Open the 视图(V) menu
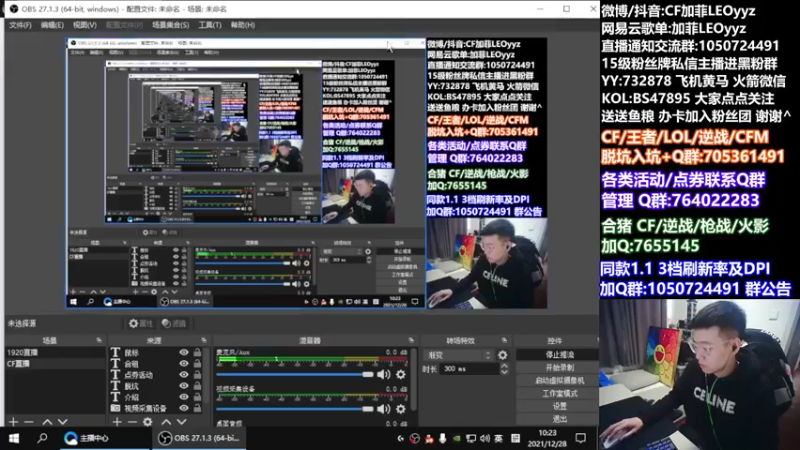Image resolution: width=800 pixels, height=450 pixels. [84, 25]
